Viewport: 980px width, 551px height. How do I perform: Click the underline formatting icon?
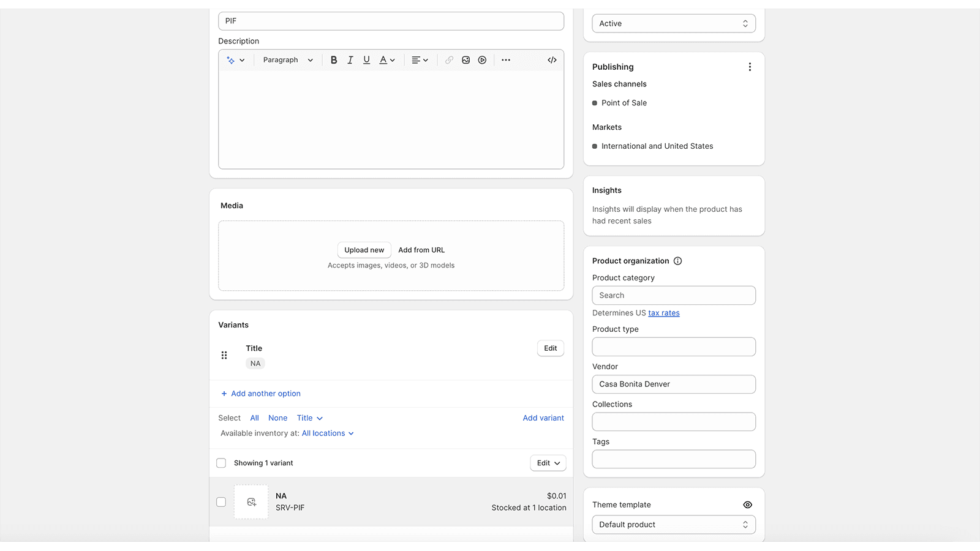[x=366, y=60]
